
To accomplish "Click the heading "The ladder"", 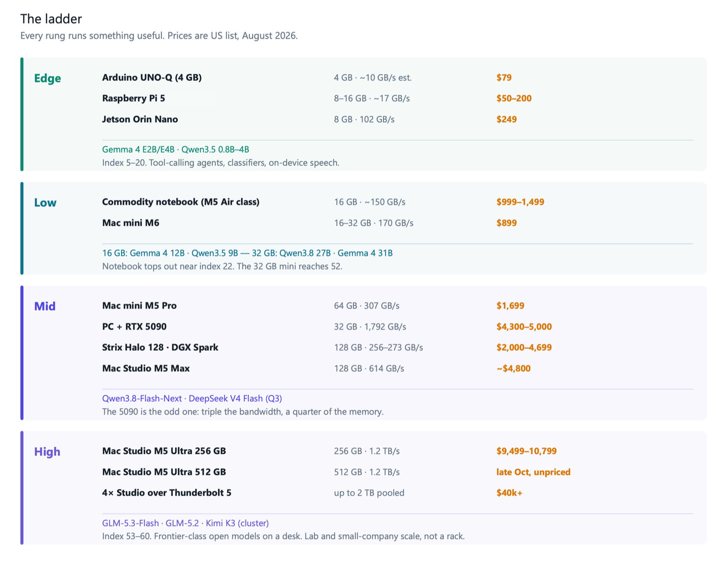I will (x=51, y=19).
